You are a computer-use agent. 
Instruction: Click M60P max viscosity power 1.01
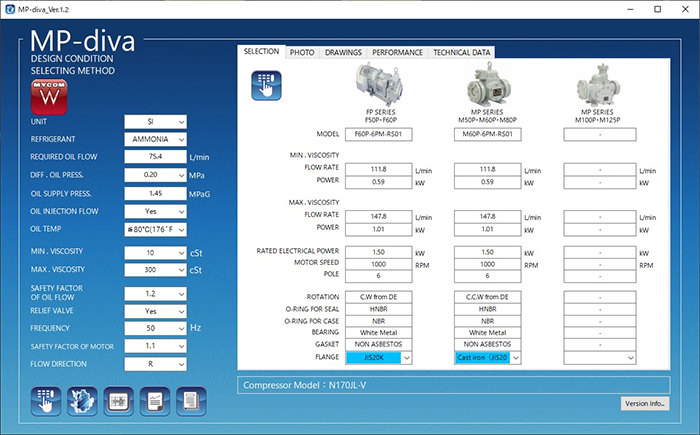pyautogui.click(x=488, y=230)
